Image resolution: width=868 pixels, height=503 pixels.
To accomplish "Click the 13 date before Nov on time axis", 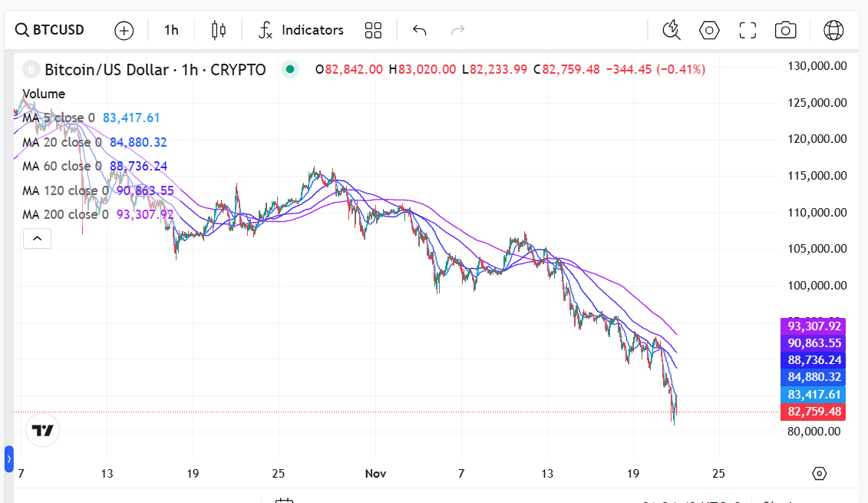I will [x=107, y=474].
